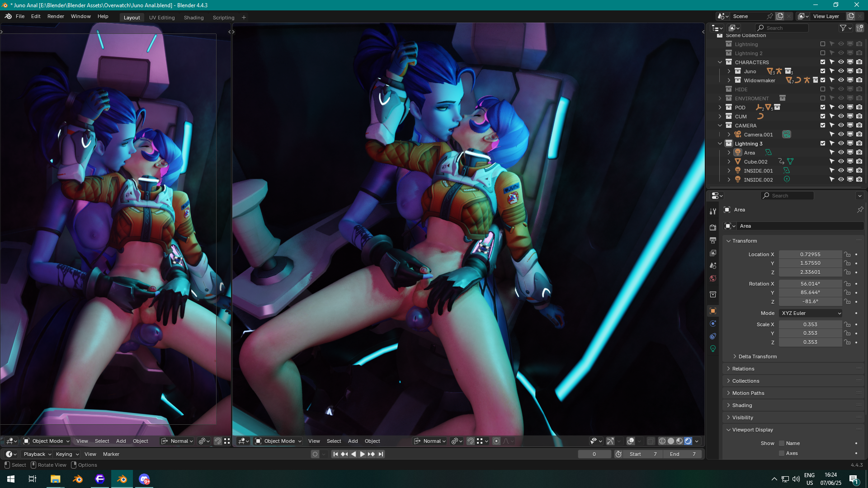Open the Render menu
The height and width of the screenshot is (488, 868).
click(56, 16)
